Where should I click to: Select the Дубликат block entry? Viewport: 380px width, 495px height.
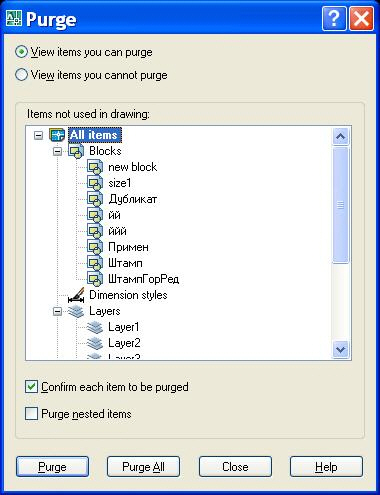[x=132, y=199]
